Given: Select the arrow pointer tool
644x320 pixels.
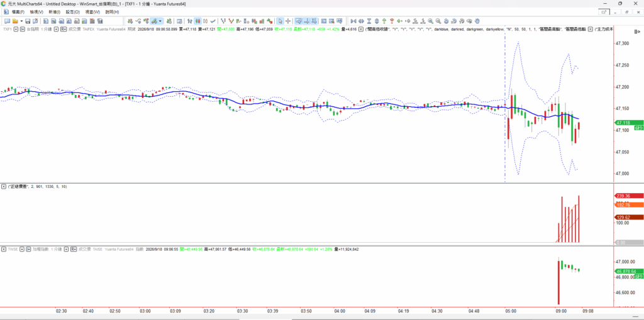Looking at the screenshot, I should point(280,21).
